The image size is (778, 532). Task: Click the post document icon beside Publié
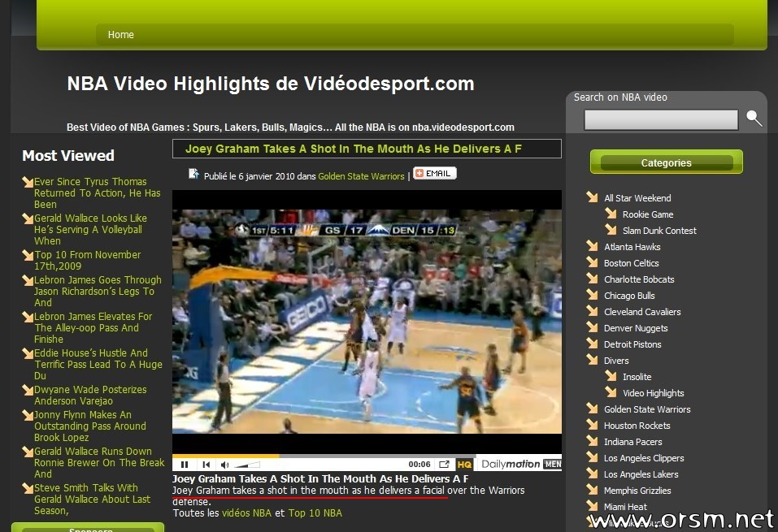[x=193, y=174]
